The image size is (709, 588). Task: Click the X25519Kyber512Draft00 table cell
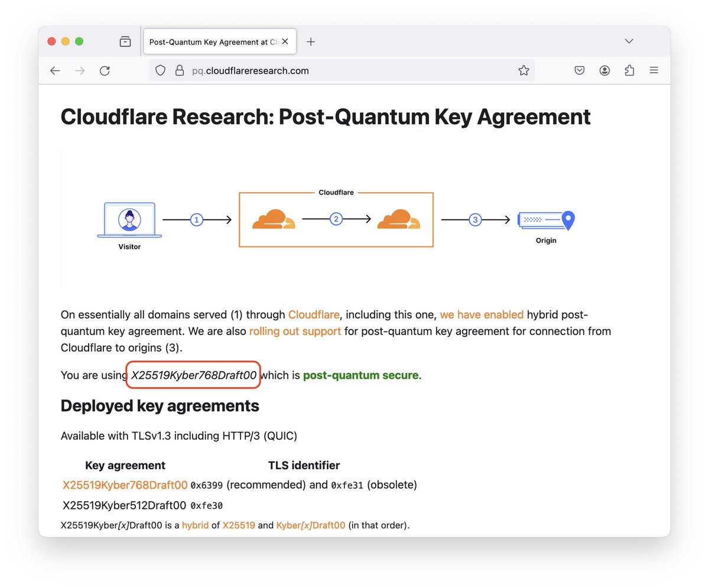click(x=125, y=505)
